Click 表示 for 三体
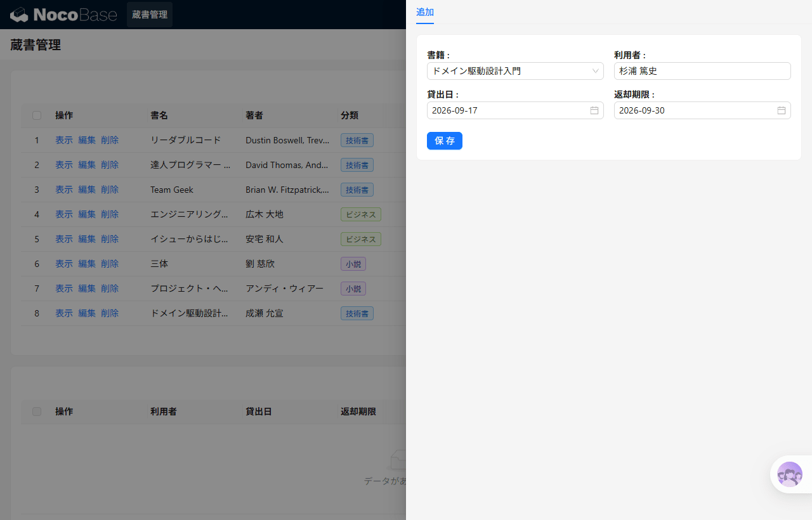This screenshot has height=520, width=812. pyautogui.click(x=64, y=264)
